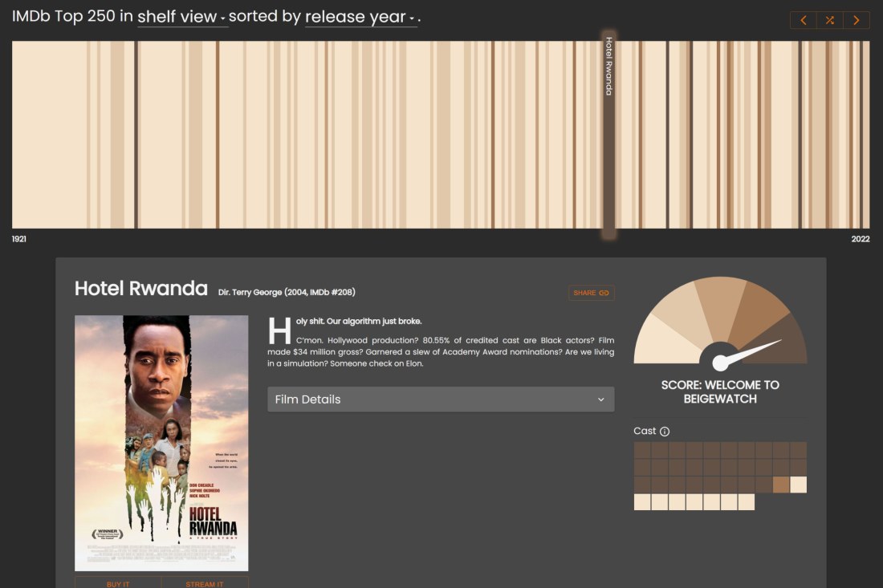Select the Hotel Rwanda spine on shelf
Screen dimensions: 883x588
pos(608,135)
